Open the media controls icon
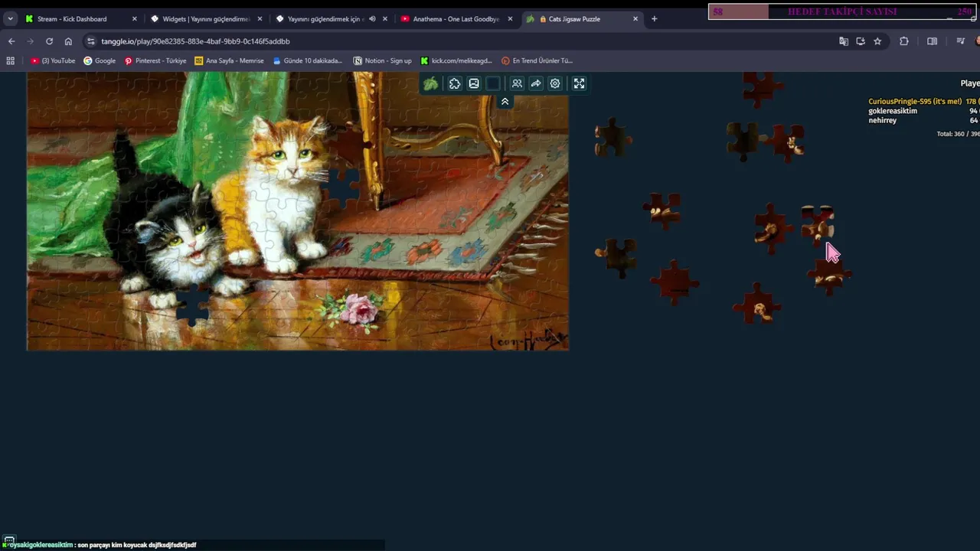 pos(960,41)
